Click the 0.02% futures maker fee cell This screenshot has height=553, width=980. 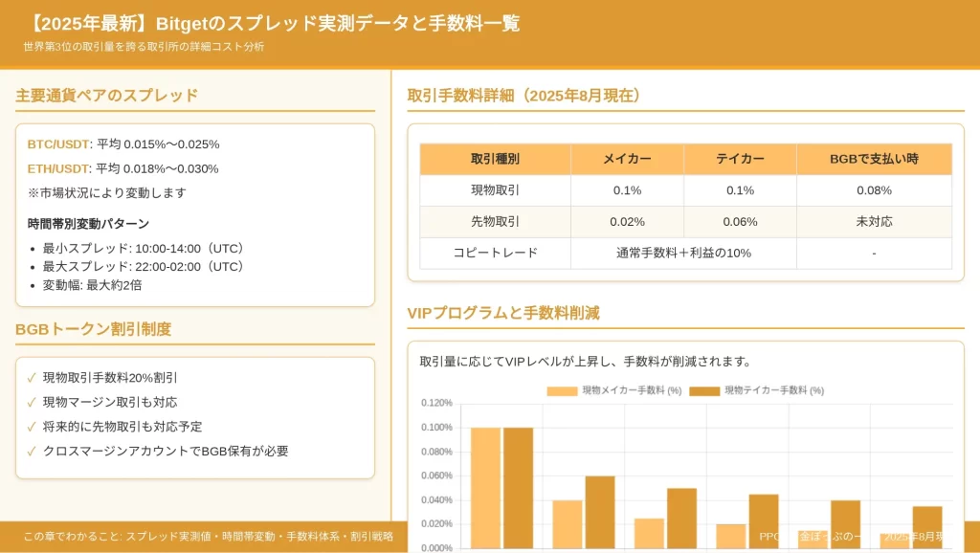coord(627,222)
